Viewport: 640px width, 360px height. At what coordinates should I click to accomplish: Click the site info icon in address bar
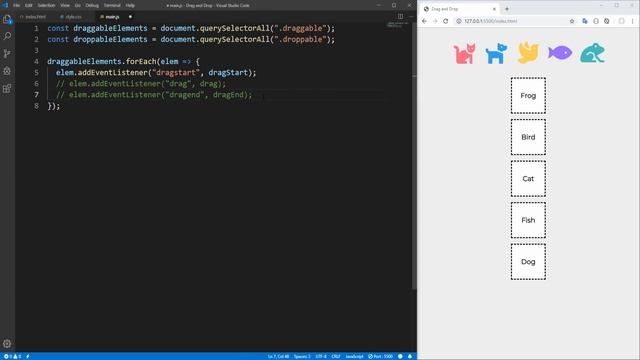[459, 21]
